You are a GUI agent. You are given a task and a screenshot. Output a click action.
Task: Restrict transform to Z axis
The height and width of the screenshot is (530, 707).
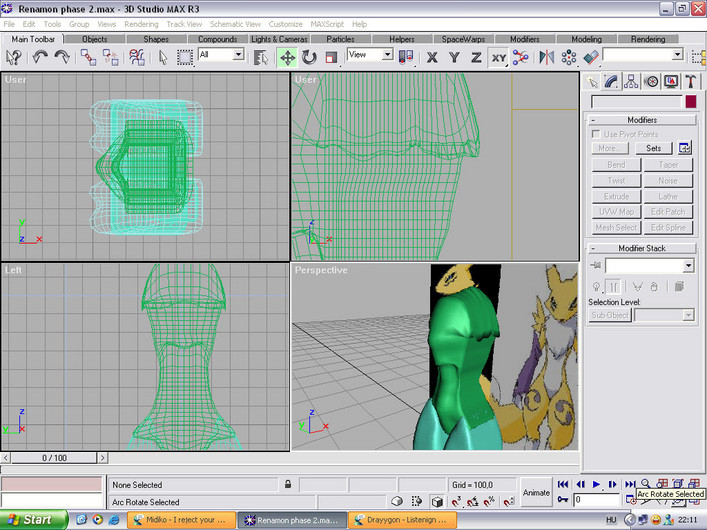pyautogui.click(x=476, y=57)
